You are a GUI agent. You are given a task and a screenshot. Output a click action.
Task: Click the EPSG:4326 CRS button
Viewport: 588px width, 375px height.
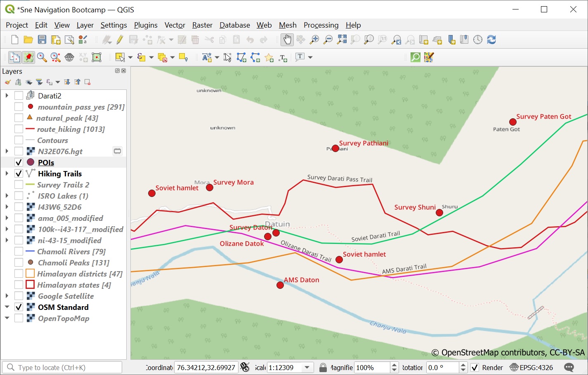(531, 368)
